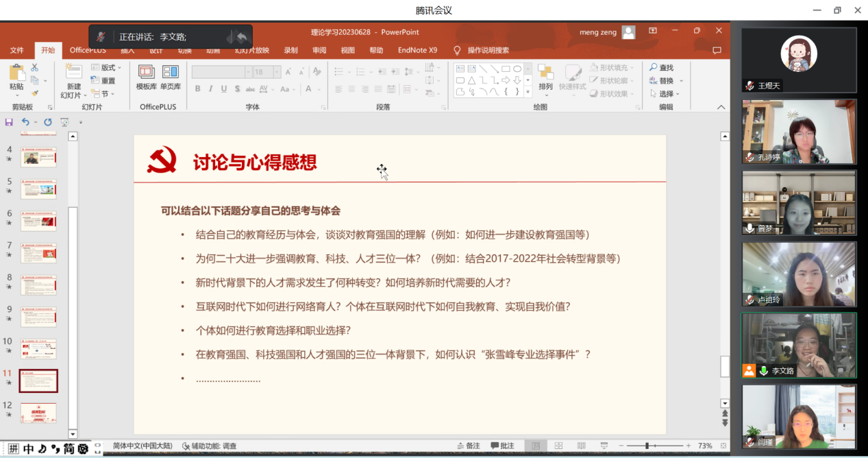Expand the 版式 layout dropdown

pyautogui.click(x=106, y=68)
